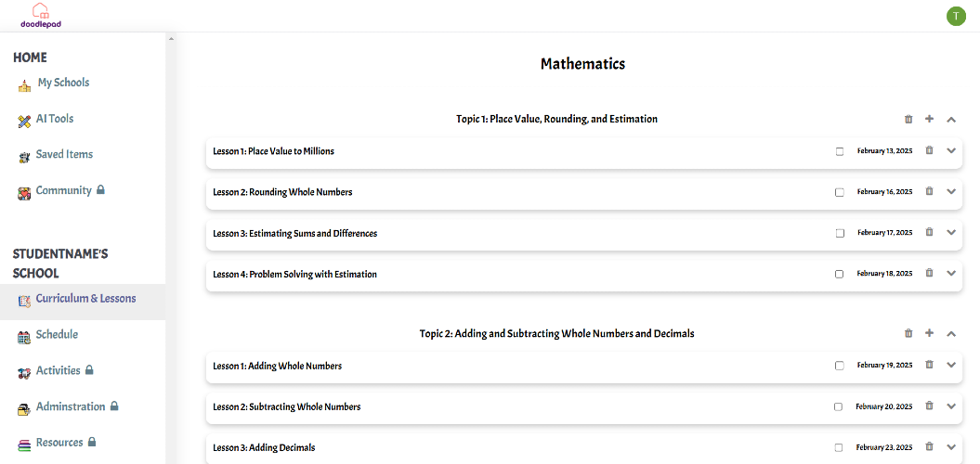Add a lesson to Topic 1 with plus icon

pyautogui.click(x=930, y=119)
